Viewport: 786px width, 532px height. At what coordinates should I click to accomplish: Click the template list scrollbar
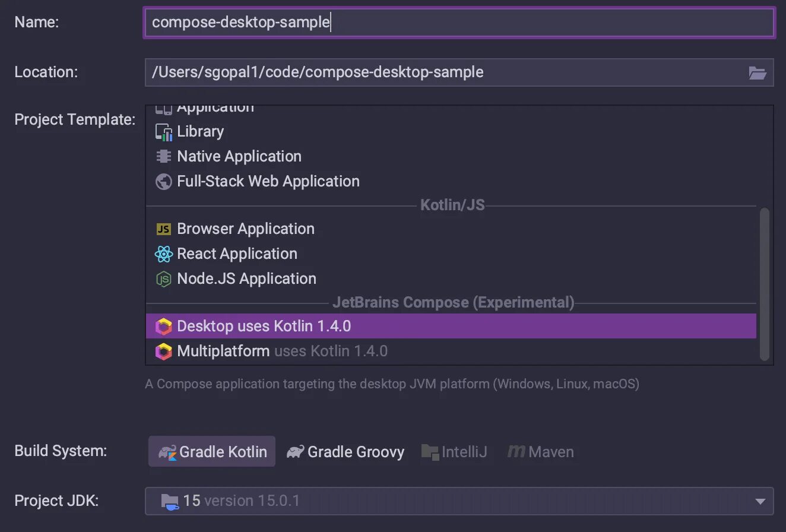point(765,284)
